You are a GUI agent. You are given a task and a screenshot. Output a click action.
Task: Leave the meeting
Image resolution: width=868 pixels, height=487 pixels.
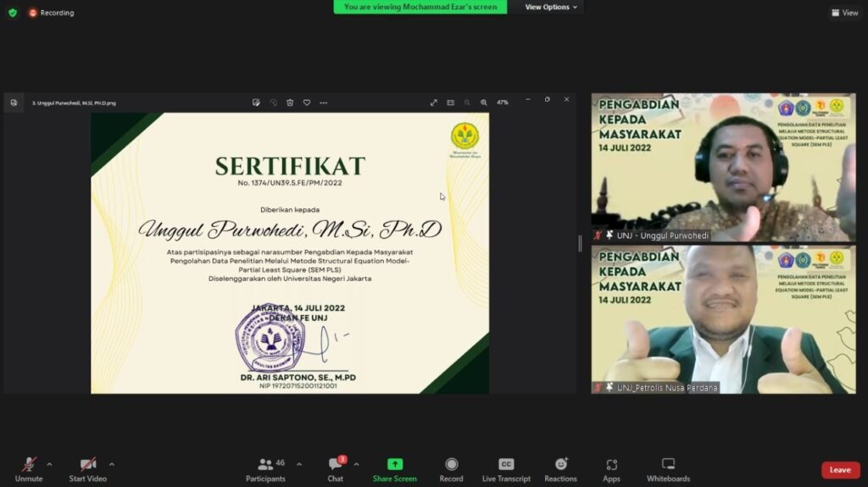(839, 470)
